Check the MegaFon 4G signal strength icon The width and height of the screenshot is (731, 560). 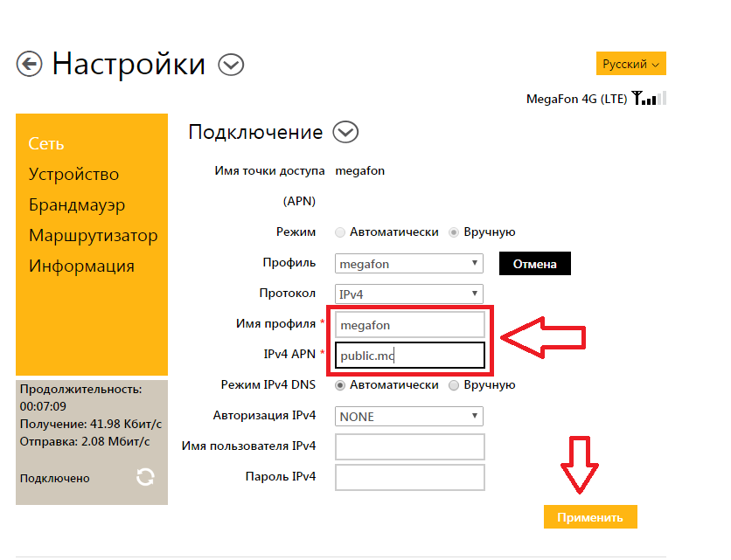tap(650, 98)
